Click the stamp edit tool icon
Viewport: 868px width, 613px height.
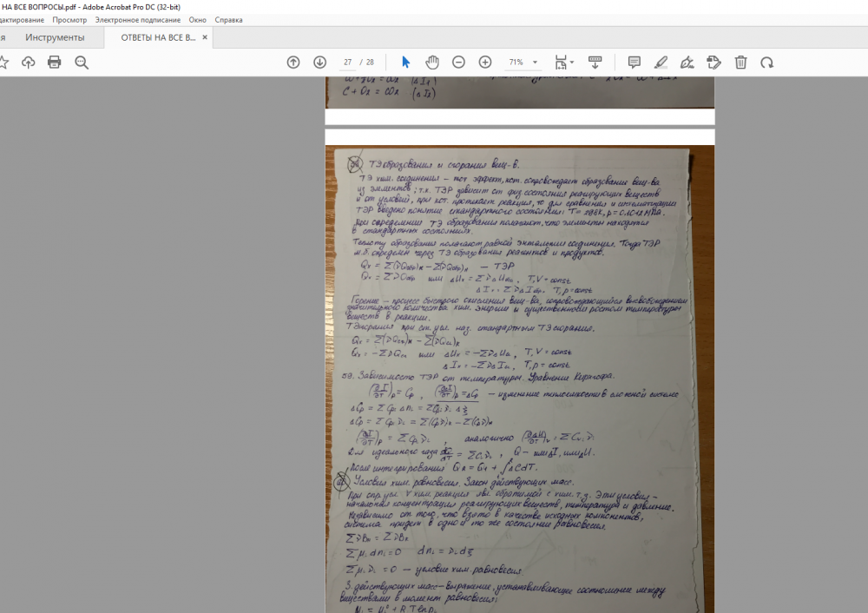(713, 63)
